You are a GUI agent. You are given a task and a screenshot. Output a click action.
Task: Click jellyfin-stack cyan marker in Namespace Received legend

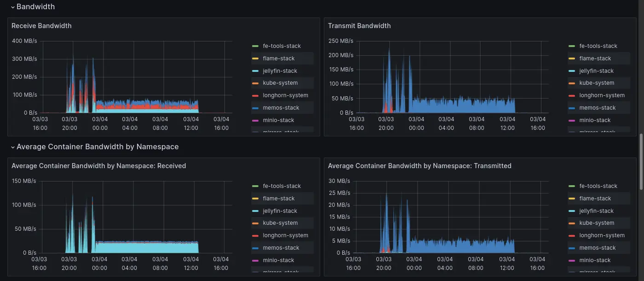255,211
